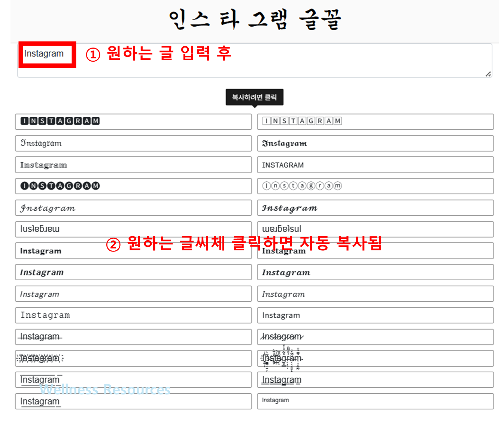
Task: Grab the textarea resize handle corner
Action: tap(488, 74)
